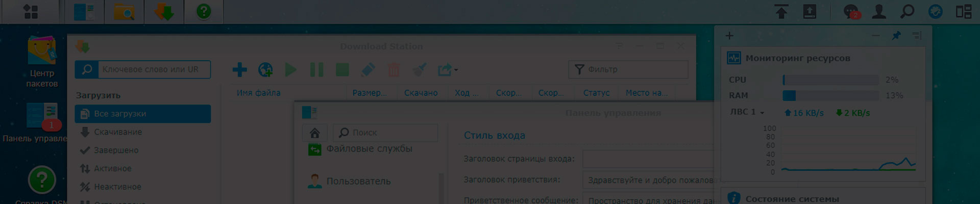The image size is (980, 204).
Task: Open the user account options icon
Action: (x=879, y=12)
